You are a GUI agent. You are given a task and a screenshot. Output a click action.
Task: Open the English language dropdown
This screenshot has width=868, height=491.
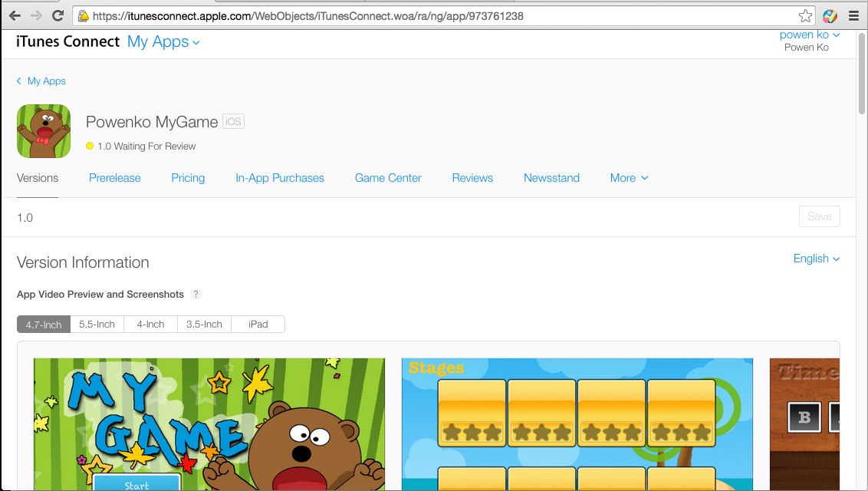pyautogui.click(x=817, y=259)
